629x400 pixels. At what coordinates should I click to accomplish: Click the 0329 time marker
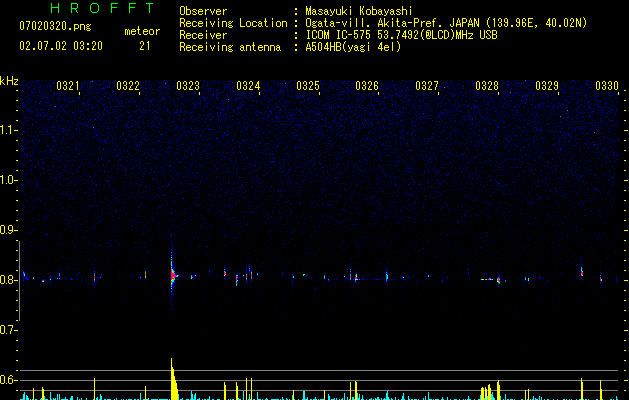pyautogui.click(x=547, y=85)
